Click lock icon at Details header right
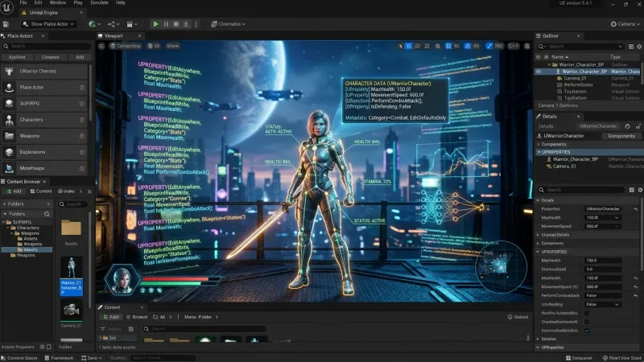Screen dimensions: 644x362 [638, 126]
